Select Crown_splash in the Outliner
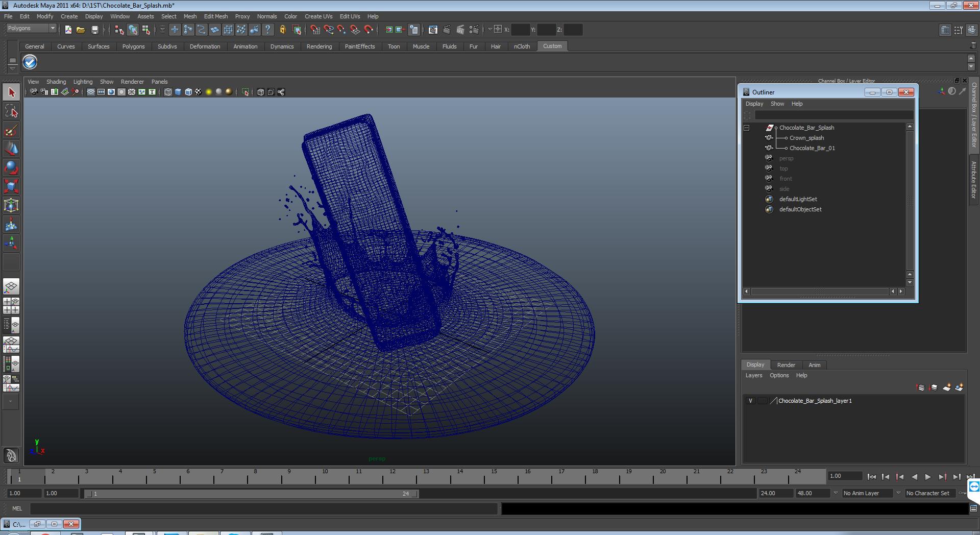Image resolution: width=980 pixels, height=535 pixels. tap(806, 138)
